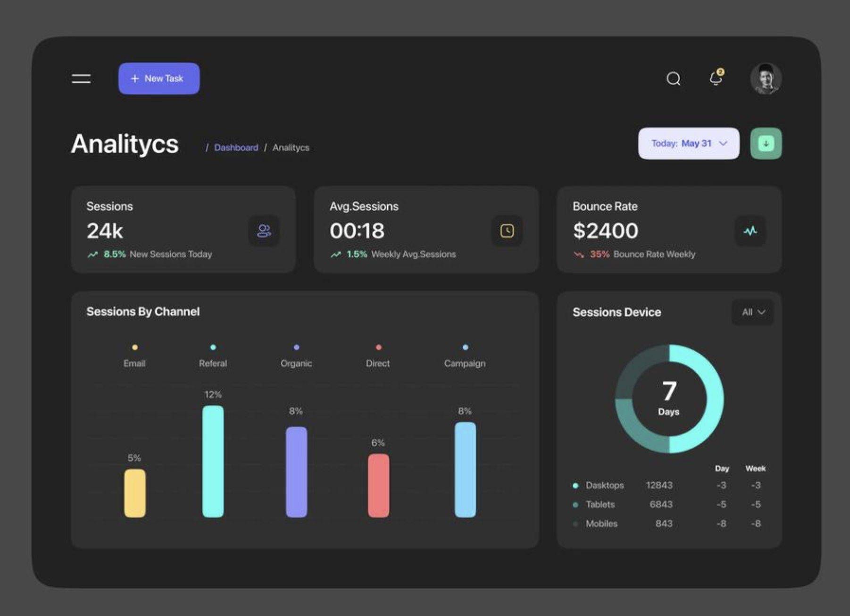
Task: Click the Week column header
Action: 755,468
